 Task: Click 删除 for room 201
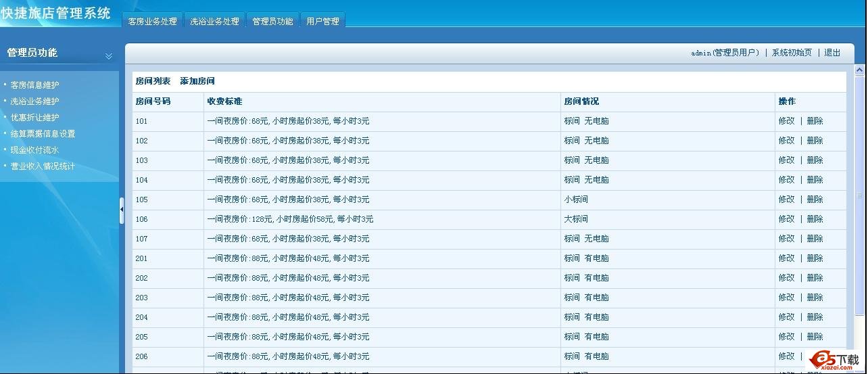tap(815, 258)
